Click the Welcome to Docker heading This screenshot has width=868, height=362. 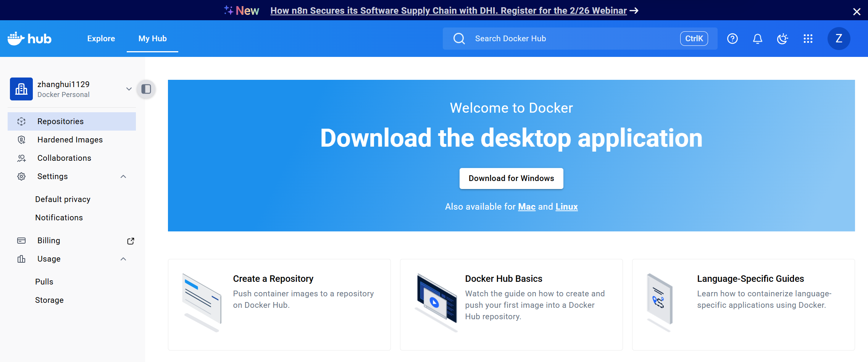click(x=511, y=108)
